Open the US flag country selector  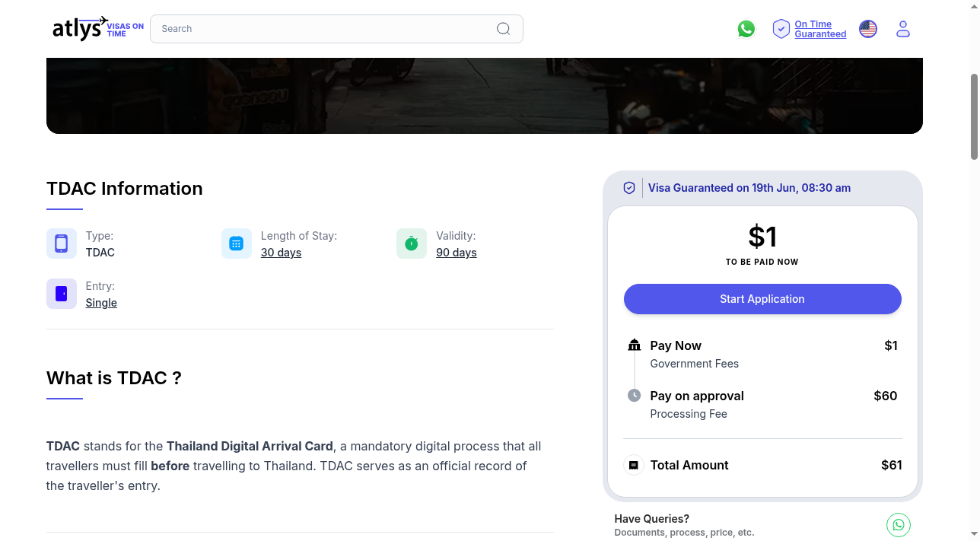click(x=868, y=29)
